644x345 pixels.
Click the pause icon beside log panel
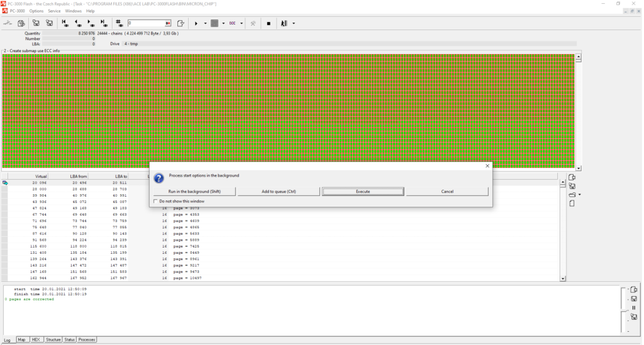click(634, 307)
